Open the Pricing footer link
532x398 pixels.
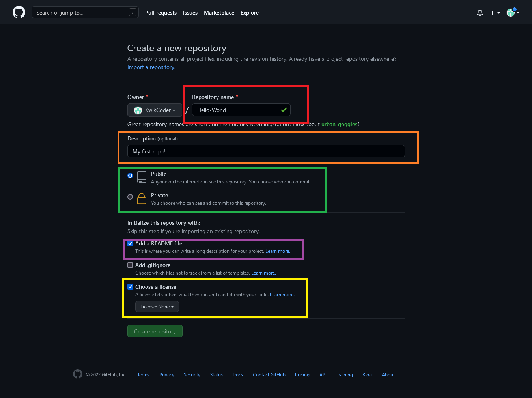(302, 375)
